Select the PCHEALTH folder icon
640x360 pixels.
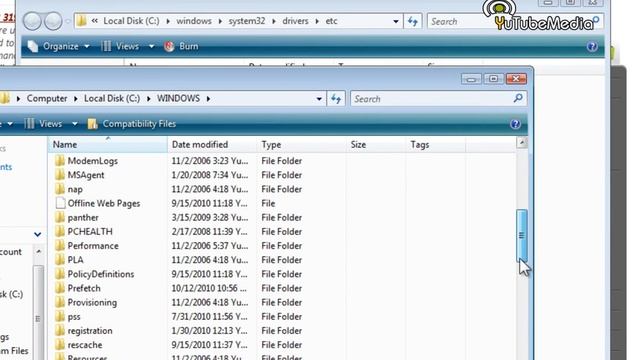tap(60, 231)
